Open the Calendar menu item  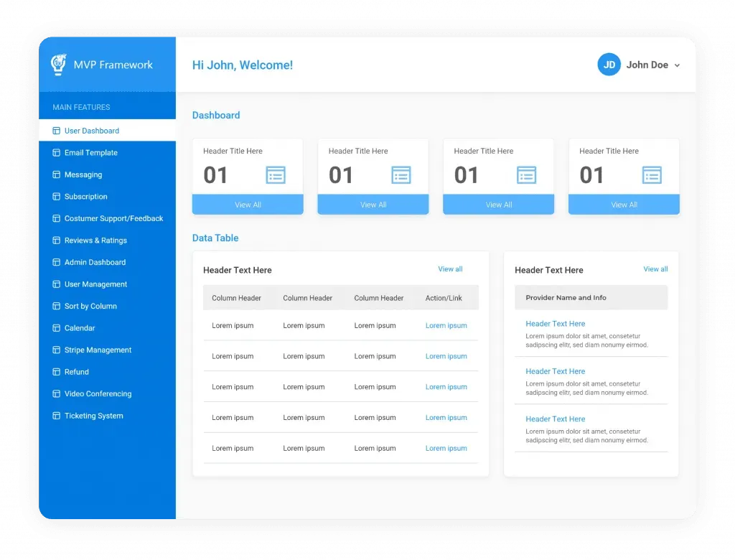coord(108,328)
